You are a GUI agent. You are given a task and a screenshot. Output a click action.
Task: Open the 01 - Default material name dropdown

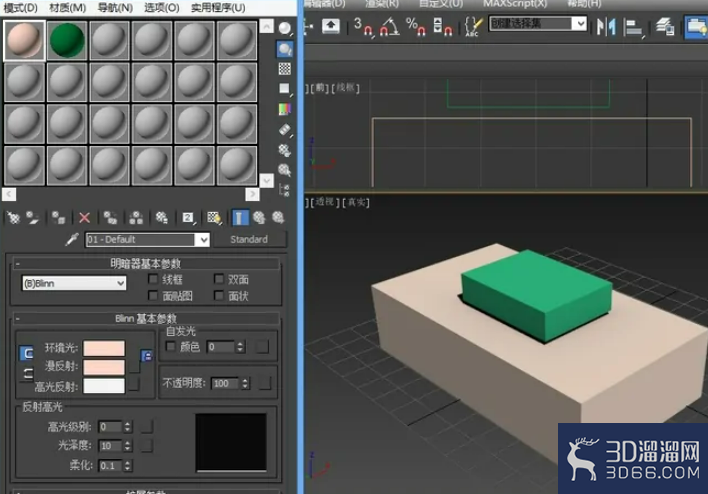coord(204,240)
